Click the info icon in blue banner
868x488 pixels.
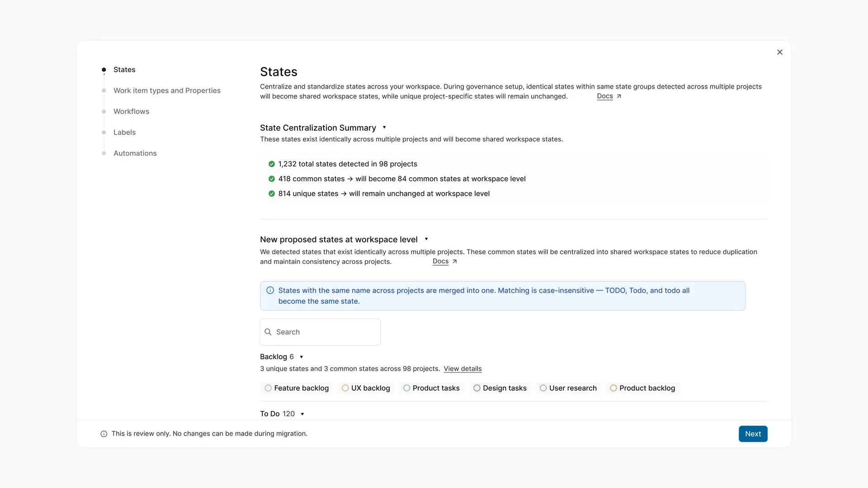[270, 291]
